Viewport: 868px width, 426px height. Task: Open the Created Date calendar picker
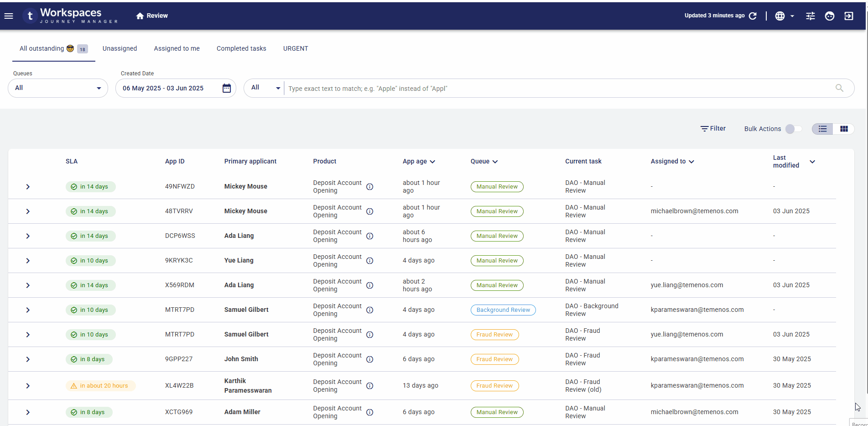(x=227, y=88)
